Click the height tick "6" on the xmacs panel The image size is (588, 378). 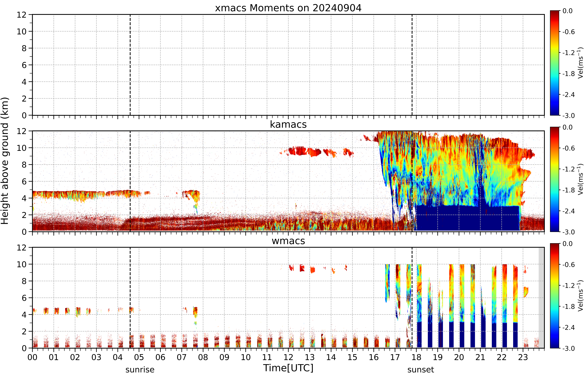[x=24, y=65]
